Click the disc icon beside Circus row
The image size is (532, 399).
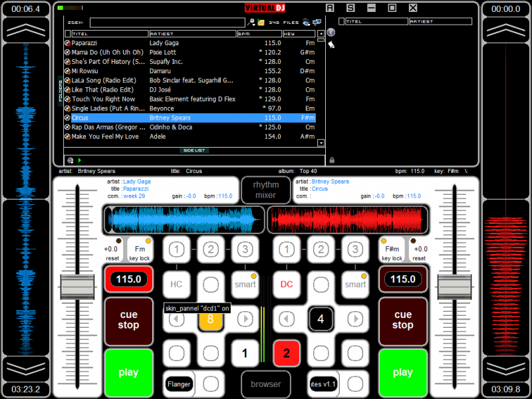pyautogui.click(x=68, y=118)
